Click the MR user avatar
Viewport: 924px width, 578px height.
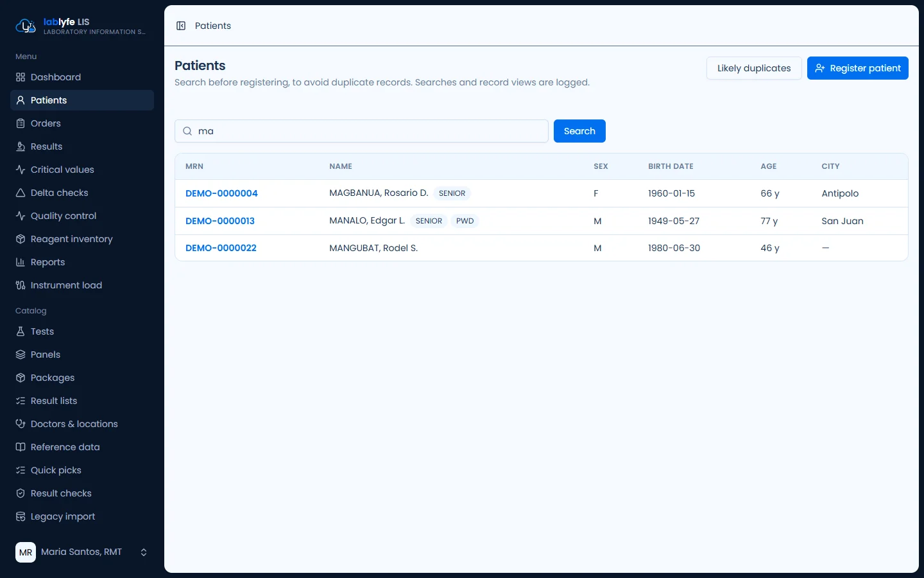pyautogui.click(x=26, y=552)
